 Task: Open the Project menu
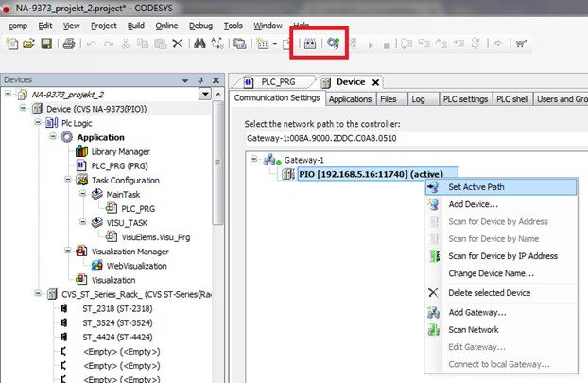pos(104,26)
